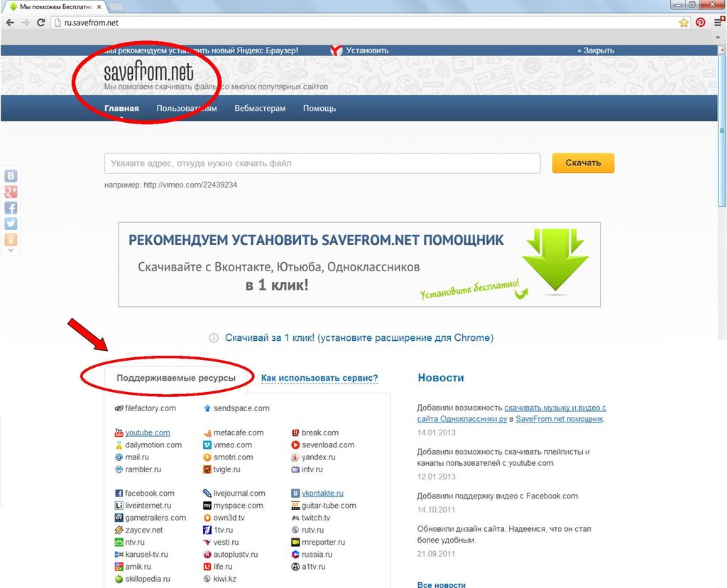Click gametrailers.com in resources list
This screenshot has width=727, height=588.
155,518
